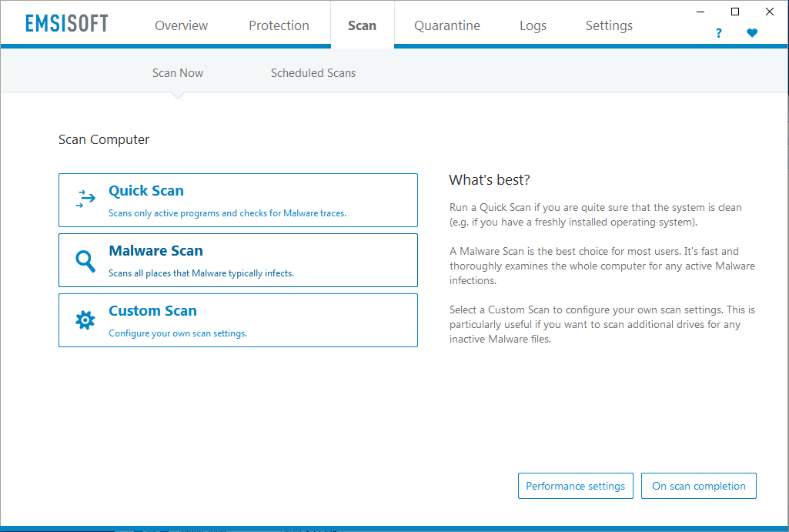The width and height of the screenshot is (789, 532).
Task: Minimize the Emsisoft window
Action: [x=700, y=12]
